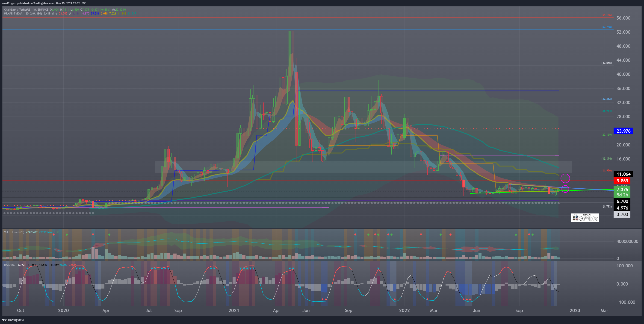
Task: Click the black 11.064 price label
Action: click(623, 174)
